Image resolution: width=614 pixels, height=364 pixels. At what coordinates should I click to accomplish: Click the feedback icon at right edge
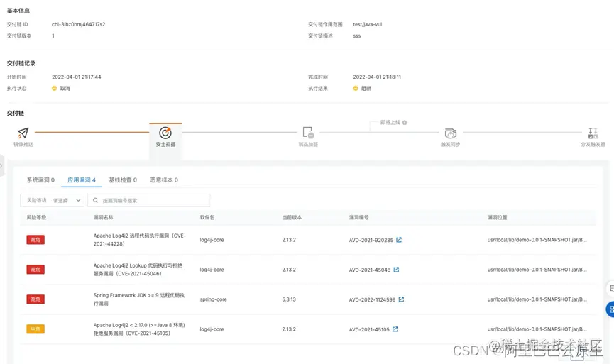tap(610, 289)
